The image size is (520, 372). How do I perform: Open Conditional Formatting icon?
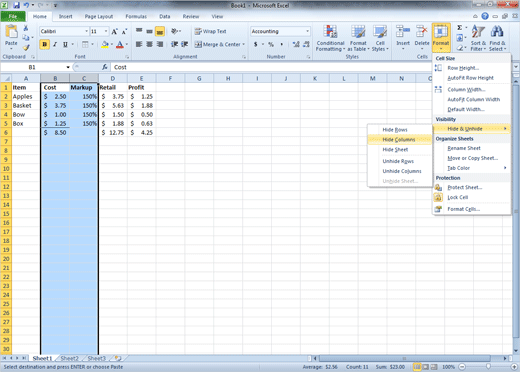[330, 32]
